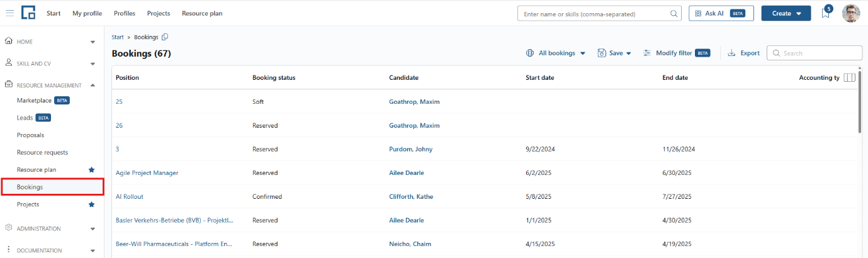
Task: Open candidate Purdom, Johny
Action: (x=410, y=150)
